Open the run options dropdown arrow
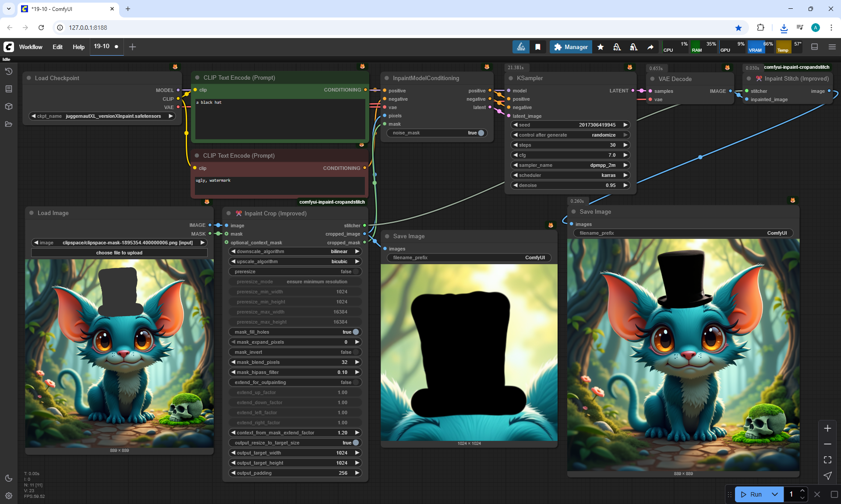Screen dimensions: 841x504 pyautogui.click(x=774, y=494)
